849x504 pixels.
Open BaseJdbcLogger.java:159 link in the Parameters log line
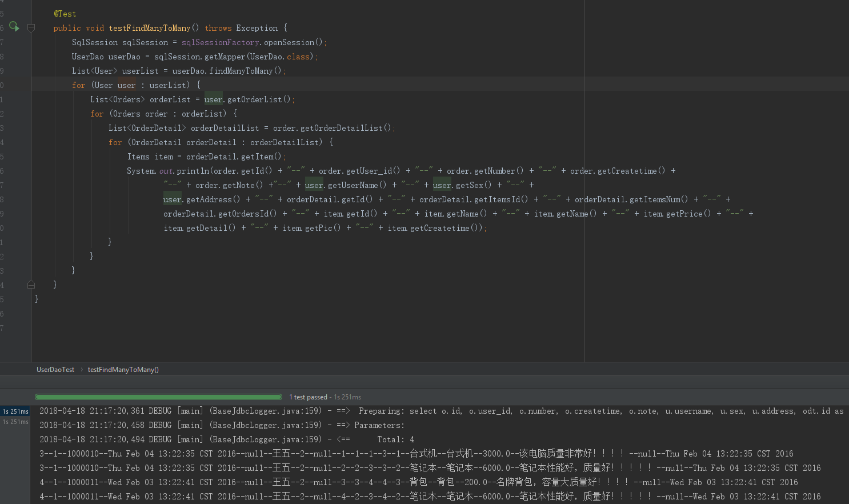click(265, 425)
